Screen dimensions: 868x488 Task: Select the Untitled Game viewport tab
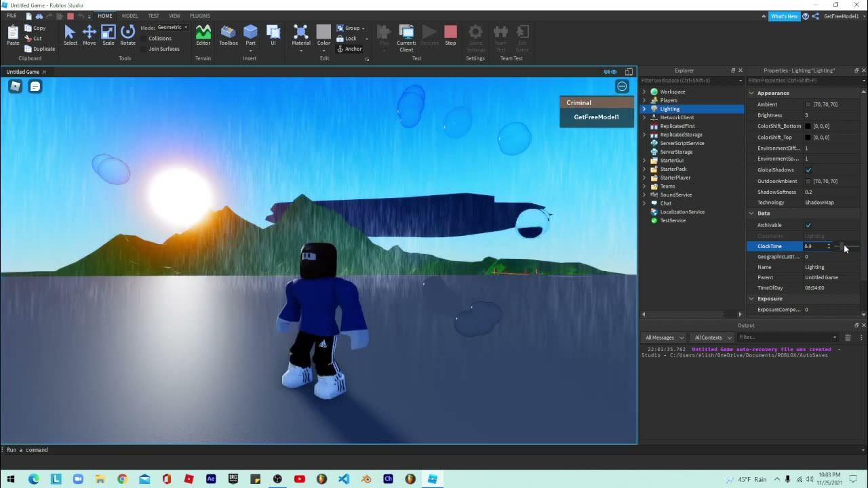click(x=23, y=72)
